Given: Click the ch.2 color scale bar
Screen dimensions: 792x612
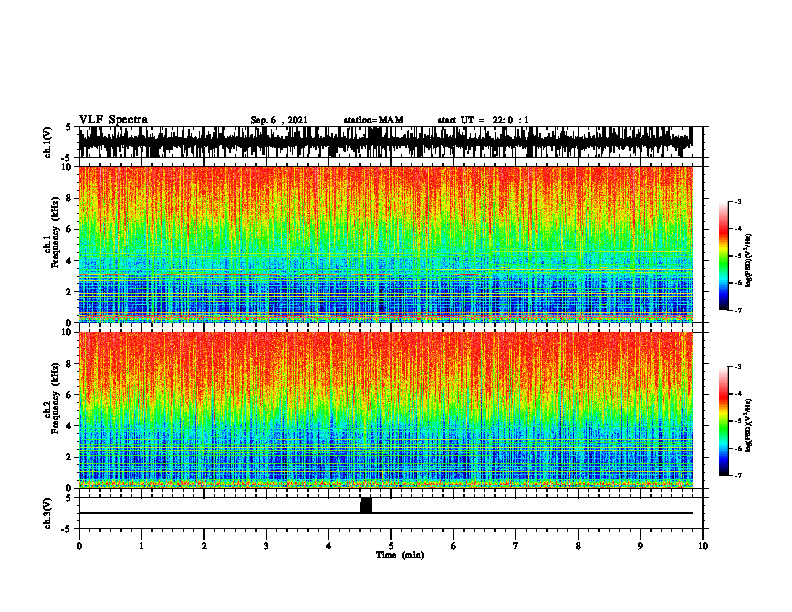Looking at the screenshot, I should point(724,421).
